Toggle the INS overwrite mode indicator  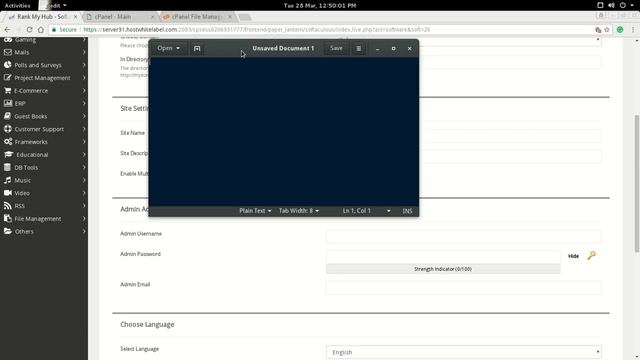coord(407,211)
